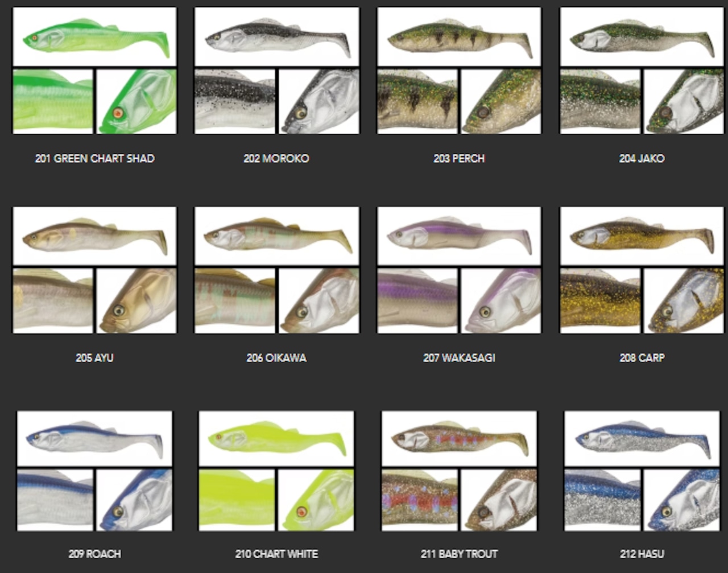Show the 211 Baby Trout spotted body close-up
Viewport: 728px width, 573px height.
[419, 500]
